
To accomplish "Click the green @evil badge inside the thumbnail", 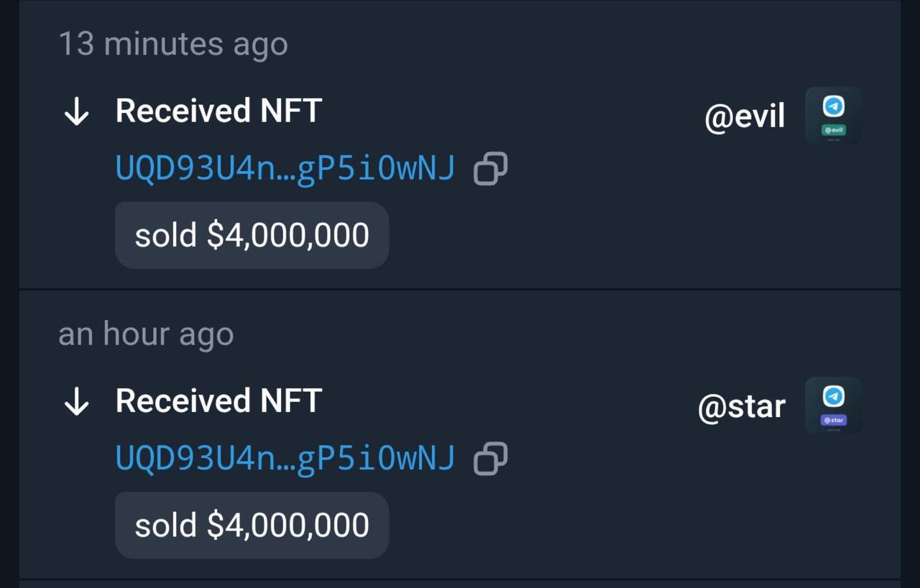I will [x=833, y=130].
